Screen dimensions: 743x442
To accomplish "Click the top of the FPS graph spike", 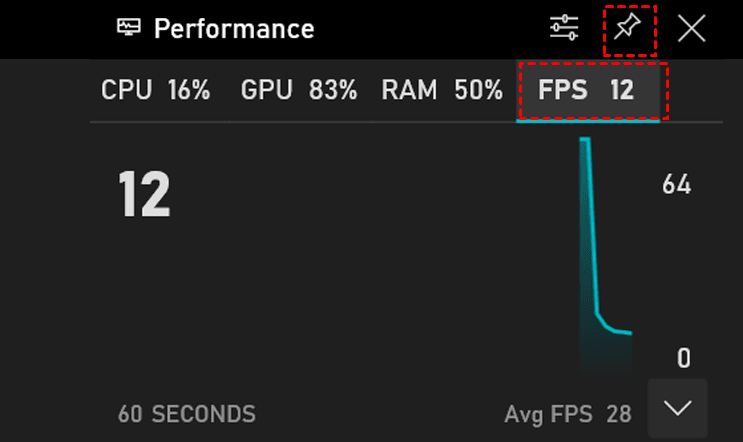I will coord(585,141).
